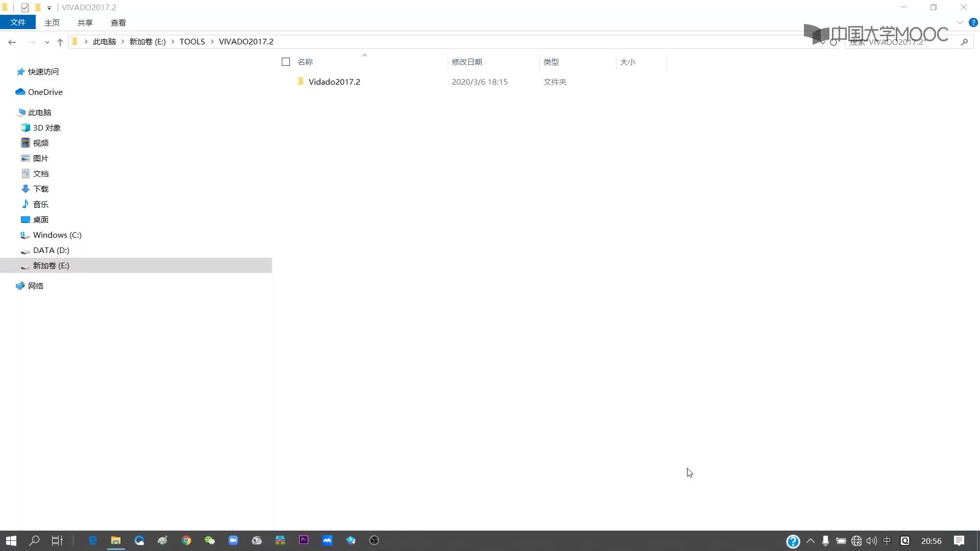Open 视频 folder in sidebar
This screenshot has width=980, height=551.
(40, 143)
